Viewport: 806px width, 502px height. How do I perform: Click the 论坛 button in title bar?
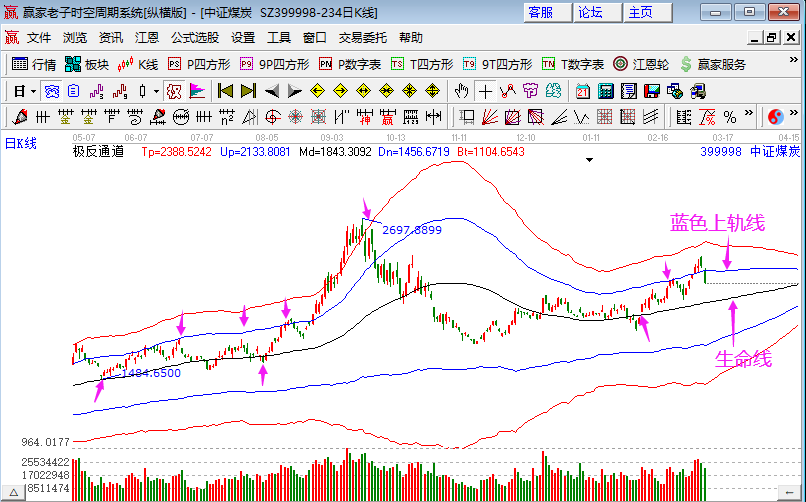pyautogui.click(x=597, y=12)
